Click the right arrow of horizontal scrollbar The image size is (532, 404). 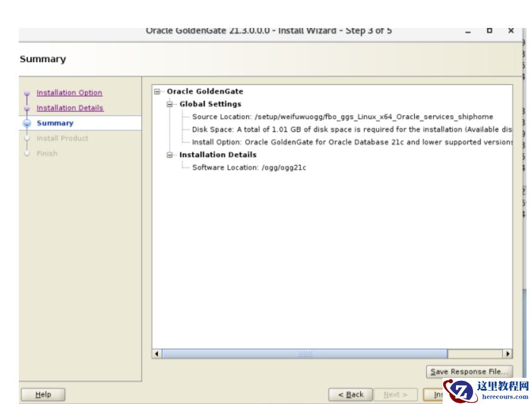pos(508,353)
